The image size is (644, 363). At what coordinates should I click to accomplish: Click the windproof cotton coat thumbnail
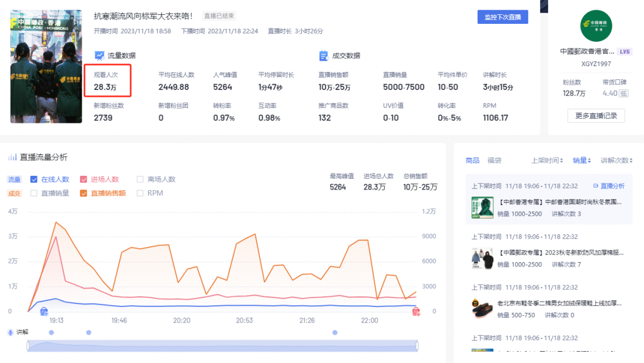coord(482,258)
